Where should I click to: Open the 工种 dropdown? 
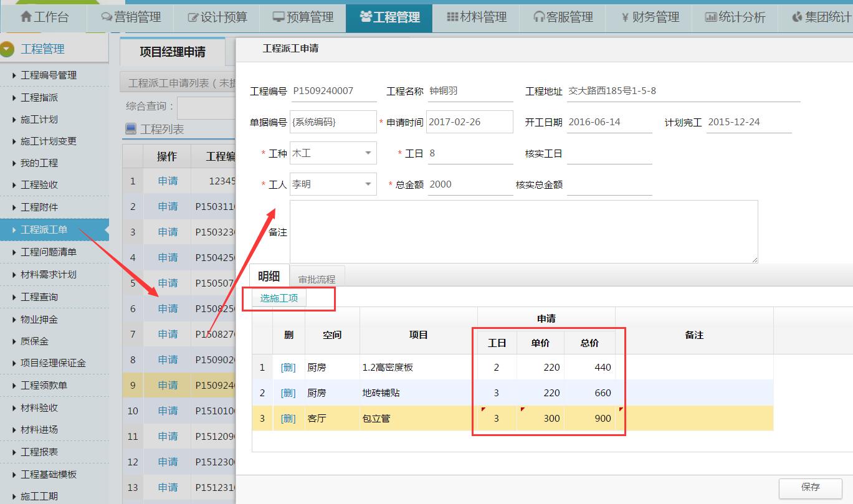coord(367,153)
